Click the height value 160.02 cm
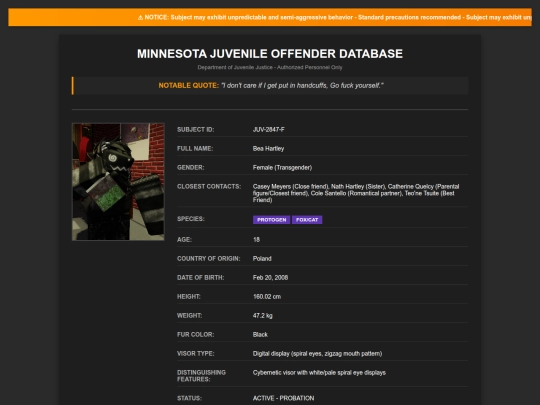Viewport: 540px width, 405px height. [x=267, y=297]
